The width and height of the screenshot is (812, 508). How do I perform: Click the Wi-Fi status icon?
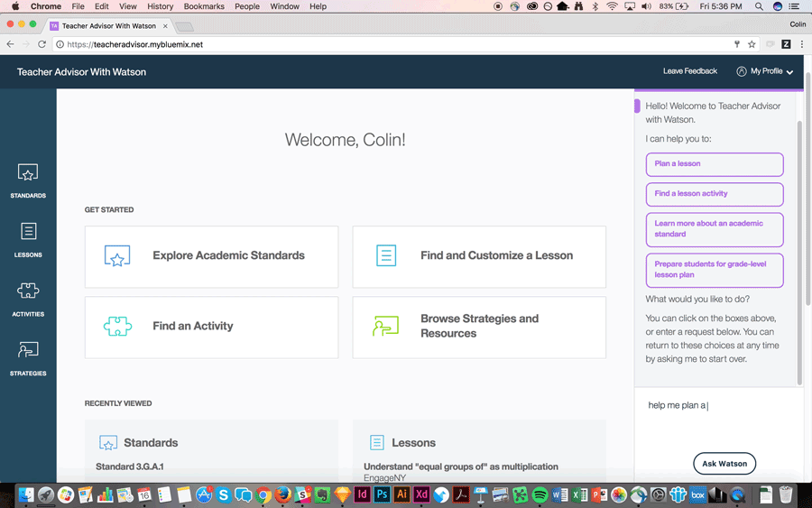tap(612, 6)
